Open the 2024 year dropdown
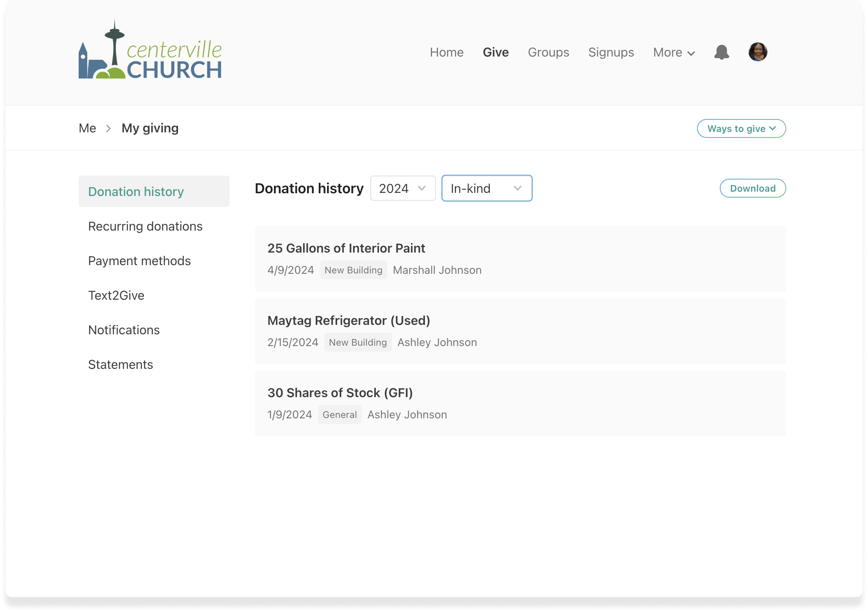Screen dimensions: 868x612 pos(403,189)
